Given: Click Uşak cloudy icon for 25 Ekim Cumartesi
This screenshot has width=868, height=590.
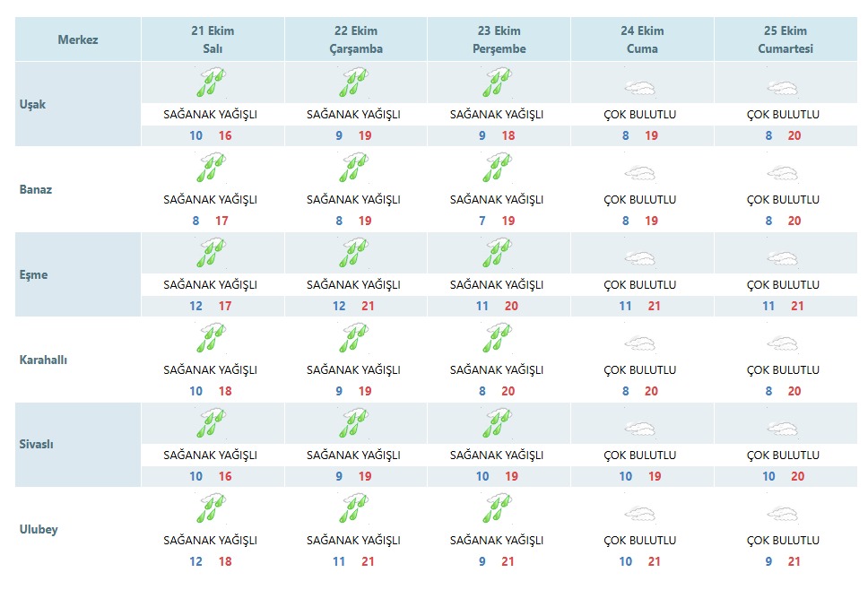Looking at the screenshot, I should click(783, 88).
